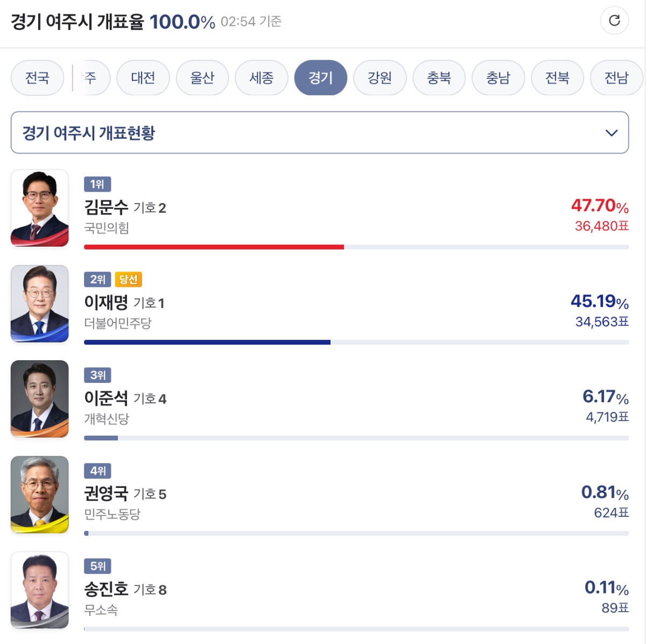Switch to the 울산 tab
Image resolution: width=646 pixels, height=644 pixels.
(x=202, y=78)
